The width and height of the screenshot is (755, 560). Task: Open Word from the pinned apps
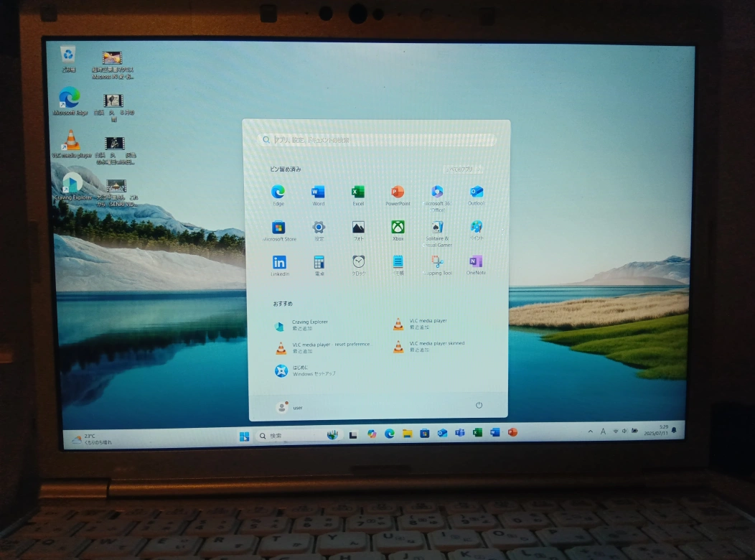point(318,192)
